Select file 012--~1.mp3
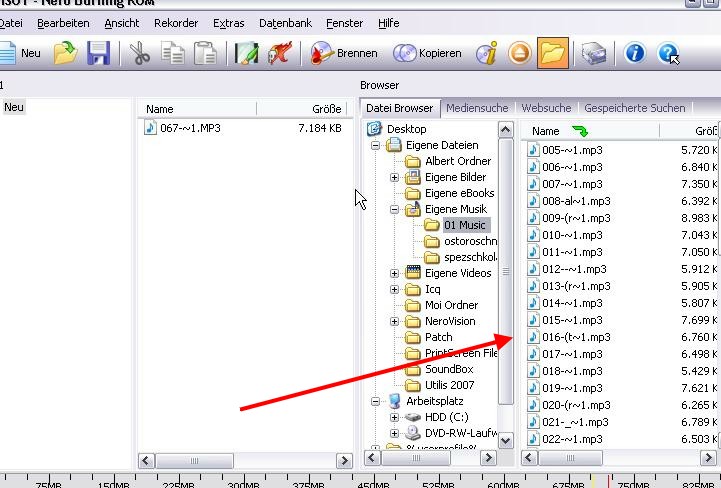Viewport: 721px width, 488px height. point(574,269)
